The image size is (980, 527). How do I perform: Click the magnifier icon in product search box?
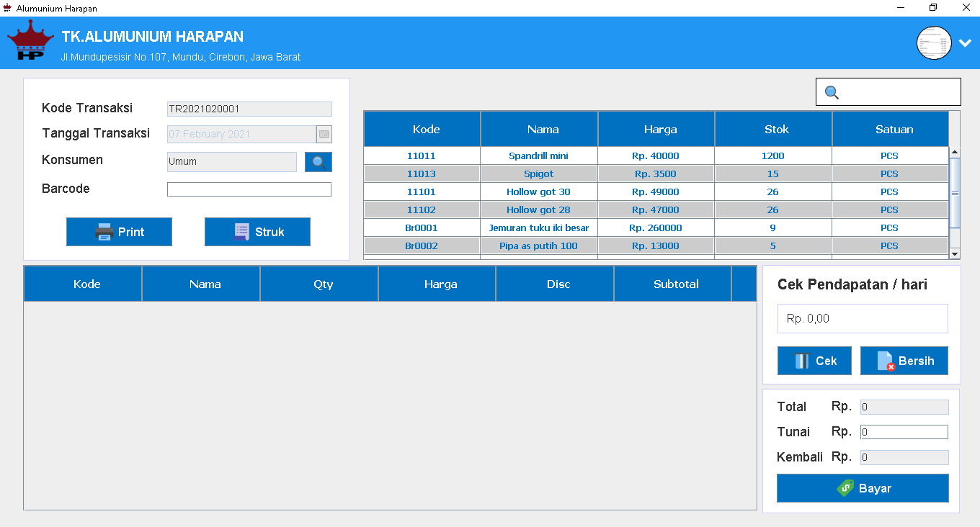pyautogui.click(x=832, y=92)
